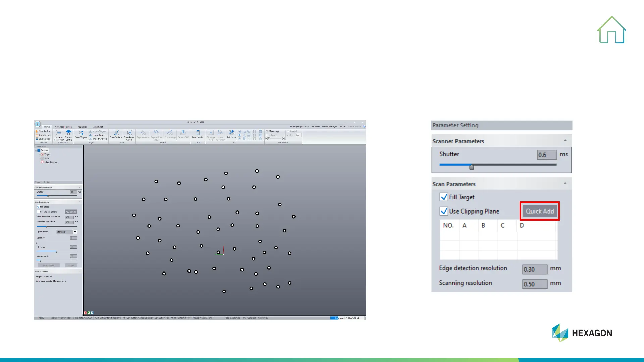Start Scan-Targets from the ribbon
This screenshot has height=362, width=644.
coord(81,133)
